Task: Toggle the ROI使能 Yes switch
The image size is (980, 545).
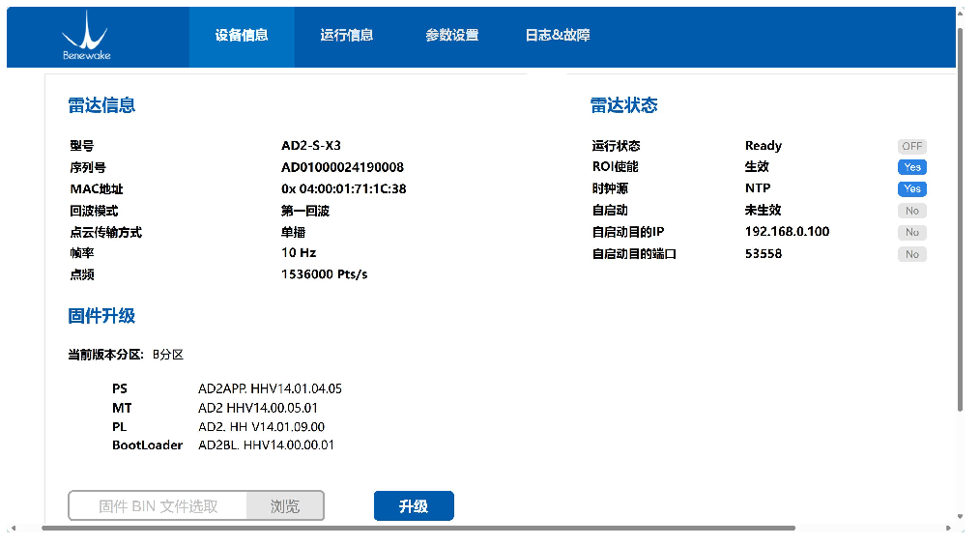Action: pyautogui.click(x=912, y=167)
